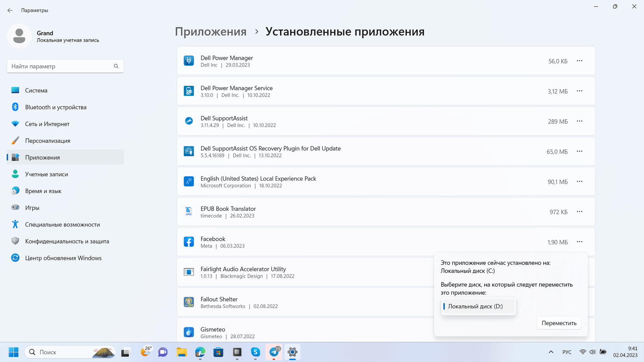
Task: Show hidden tray icons chevron
Action: (x=551, y=352)
